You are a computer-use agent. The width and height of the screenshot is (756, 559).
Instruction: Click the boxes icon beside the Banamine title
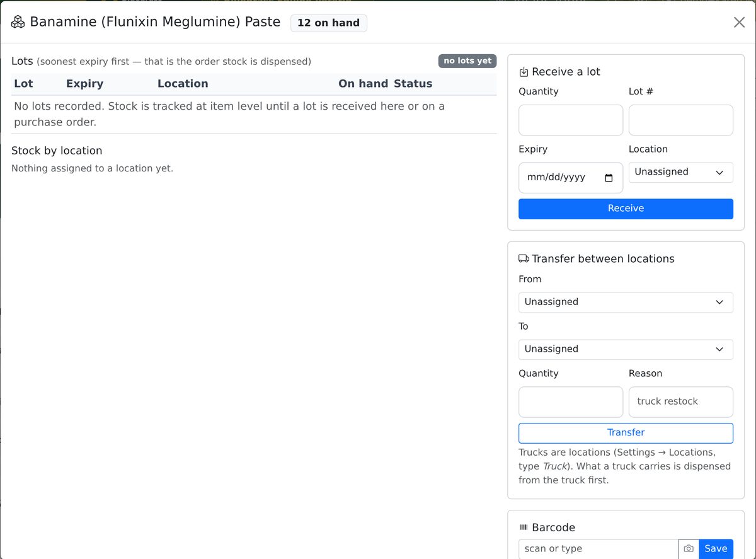click(x=18, y=22)
